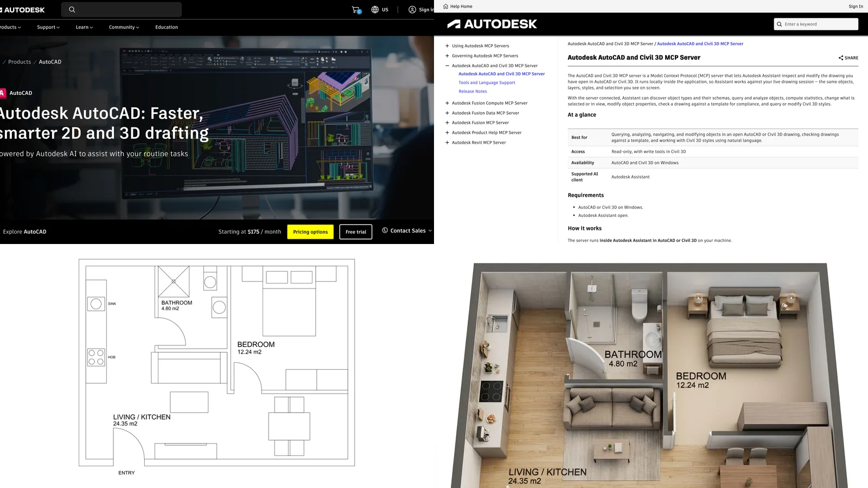
Task: Expand Governing Autodesk MCP Servers node
Action: pyautogui.click(x=447, y=56)
